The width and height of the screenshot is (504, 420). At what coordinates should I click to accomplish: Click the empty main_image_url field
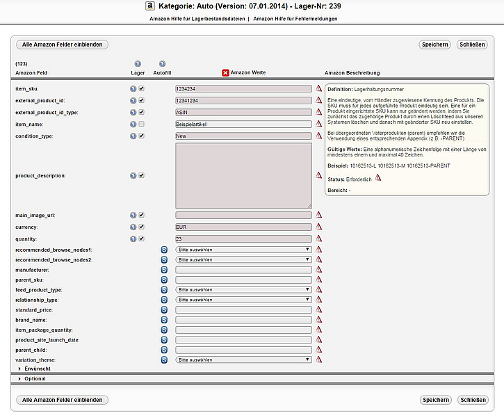coord(243,215)
